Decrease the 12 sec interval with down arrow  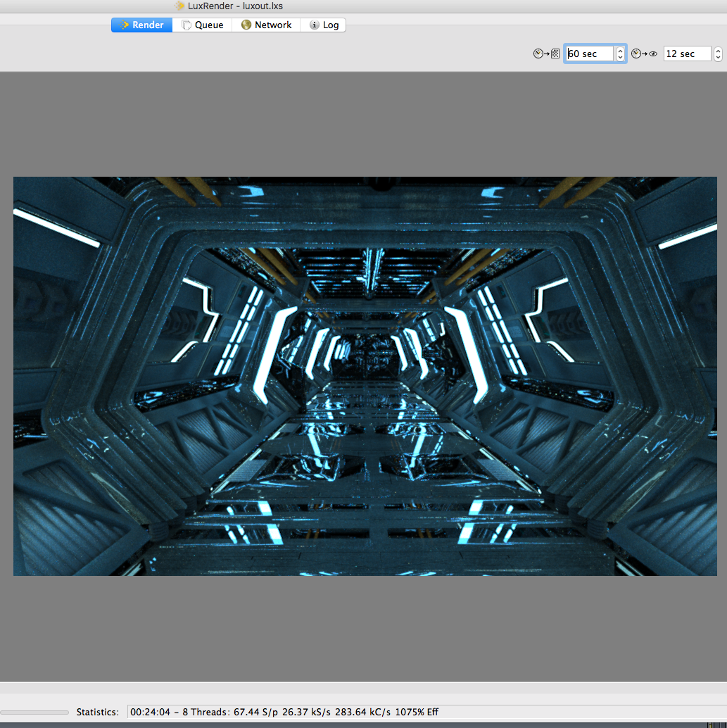coord(718,58)
